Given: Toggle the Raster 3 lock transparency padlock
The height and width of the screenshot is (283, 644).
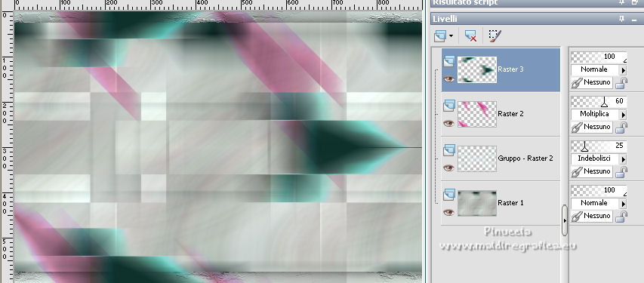Looking at the screenshot, I should pos(621,82).
